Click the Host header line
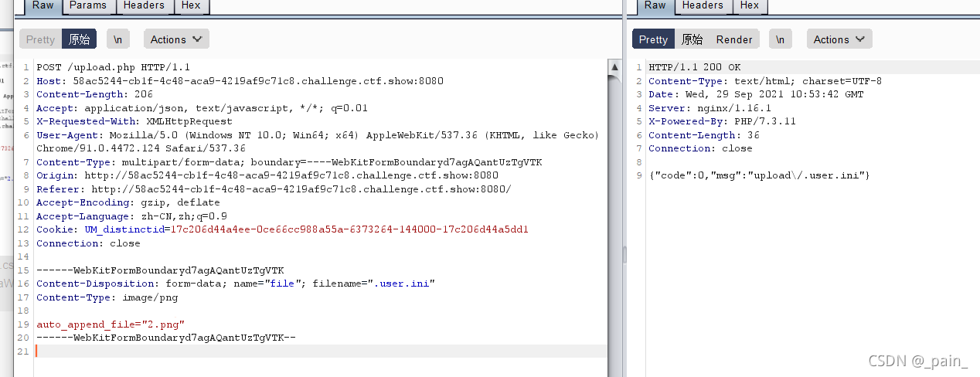 click(240, 81)
